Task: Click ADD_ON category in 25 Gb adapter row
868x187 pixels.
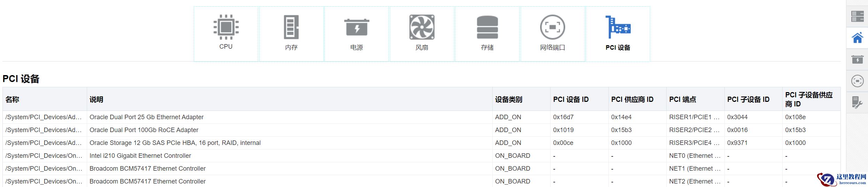Action: pos(508,117)
